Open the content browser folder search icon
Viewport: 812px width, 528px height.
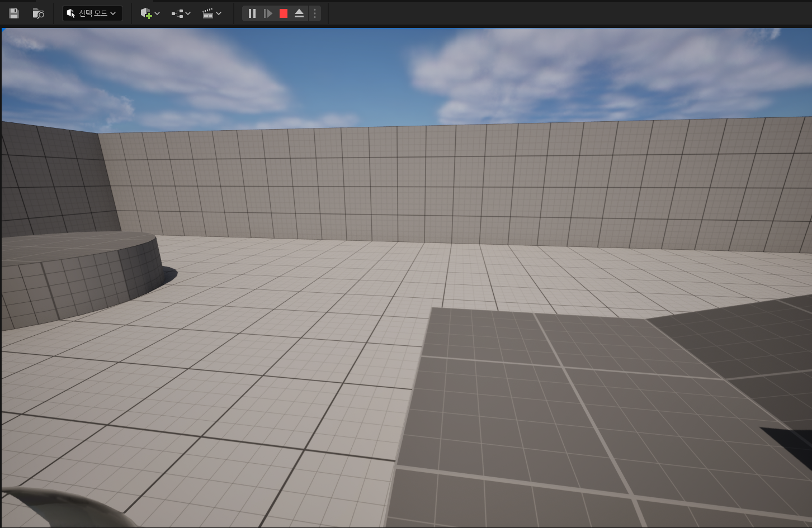[x=38, y=13]
